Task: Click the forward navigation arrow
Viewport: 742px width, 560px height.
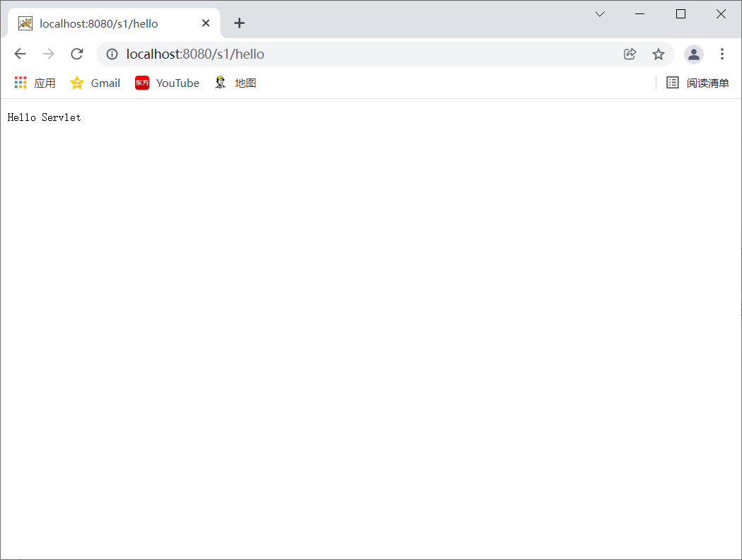Action: coord(48,54)
